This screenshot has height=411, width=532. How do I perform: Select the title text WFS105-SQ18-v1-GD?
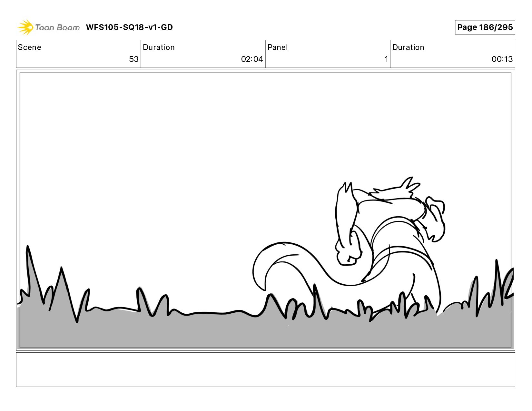tap(129, 27)
